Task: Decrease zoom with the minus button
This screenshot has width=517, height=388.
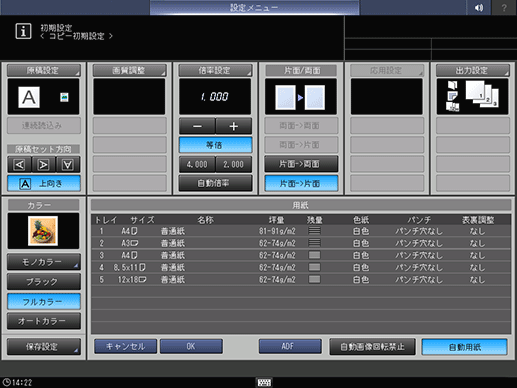Action: click(197, 126)
